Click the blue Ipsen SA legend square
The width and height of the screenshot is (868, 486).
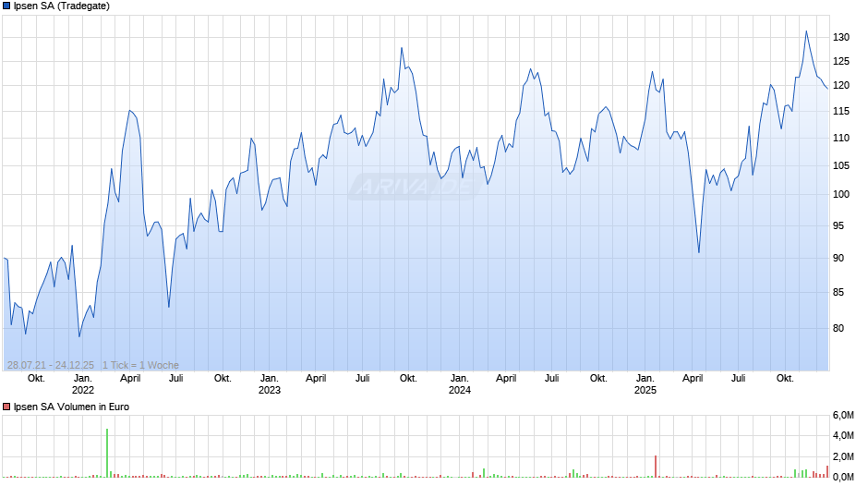[x=6, y=6]
